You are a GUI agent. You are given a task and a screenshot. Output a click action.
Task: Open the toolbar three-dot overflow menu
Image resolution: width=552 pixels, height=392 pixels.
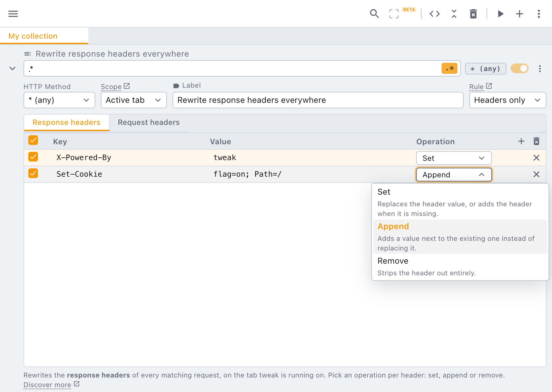tap(539, 14)
